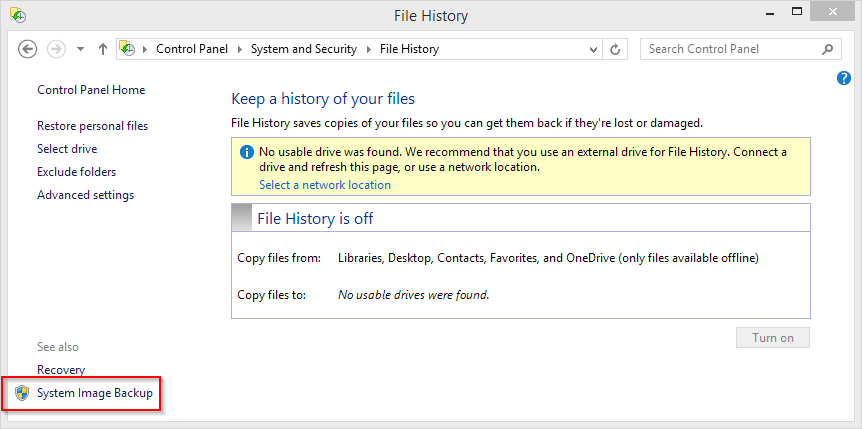Image resolution: width=862 pixels, height=429 pixels.
Task: Open Restore personal files
Action: 92,126
